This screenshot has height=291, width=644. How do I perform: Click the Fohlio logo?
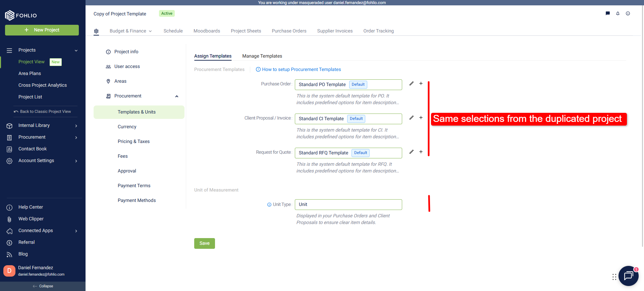coord(21,15)
